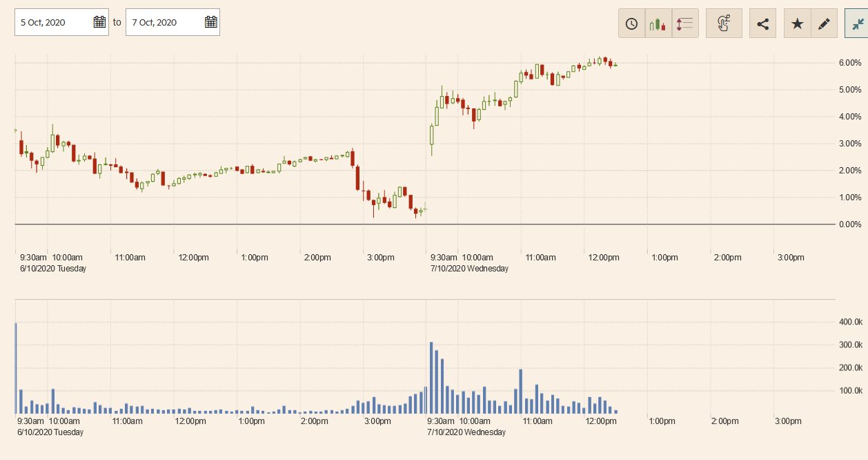Open the time interval clock settings
The width and height of the screenshot is (868, 460).
click(x=631, y=23)
